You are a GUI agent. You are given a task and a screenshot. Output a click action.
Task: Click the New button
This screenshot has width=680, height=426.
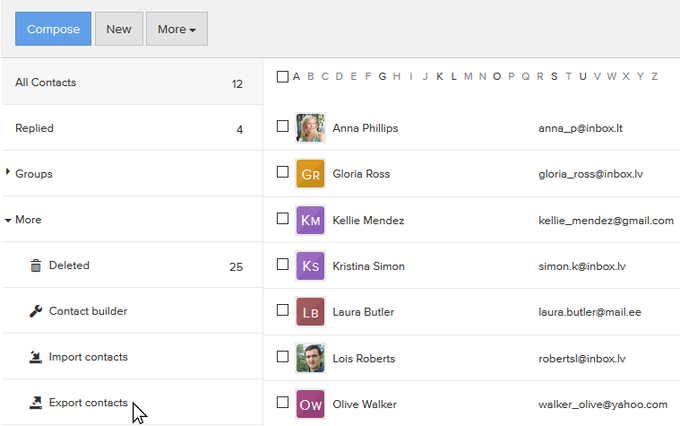click(119, 29)
